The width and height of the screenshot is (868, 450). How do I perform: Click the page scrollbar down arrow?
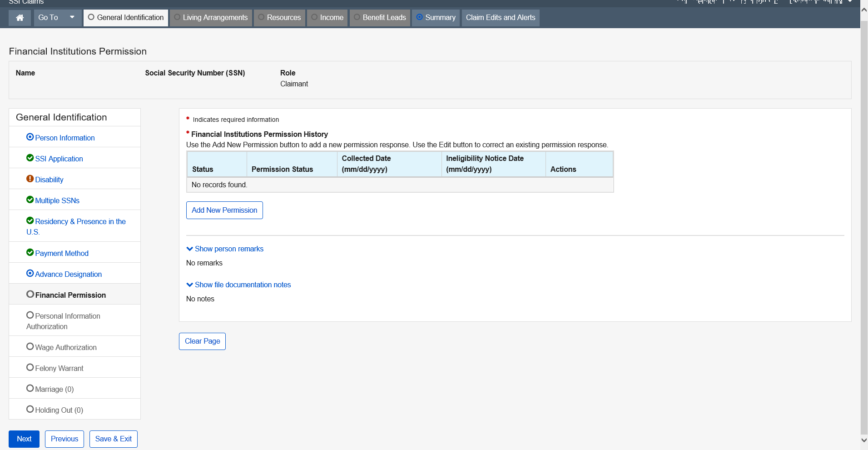[x=864, y=440]
